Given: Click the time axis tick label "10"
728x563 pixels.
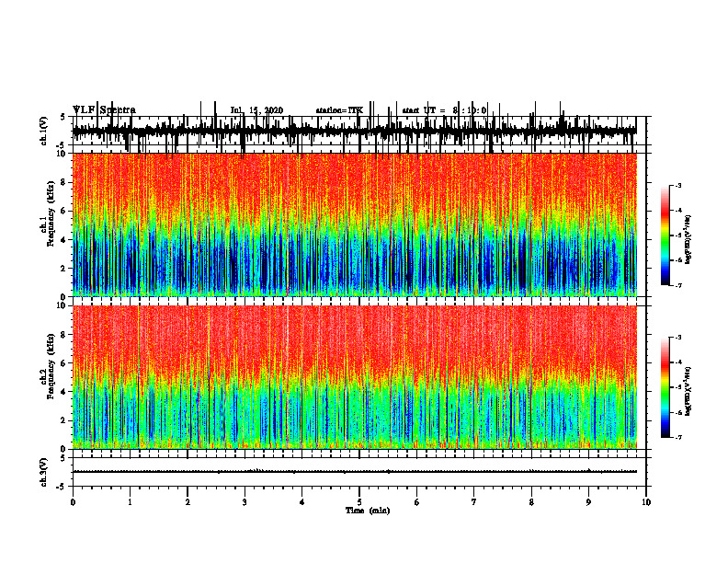Looking at the screenshot, I should point(646,502).
